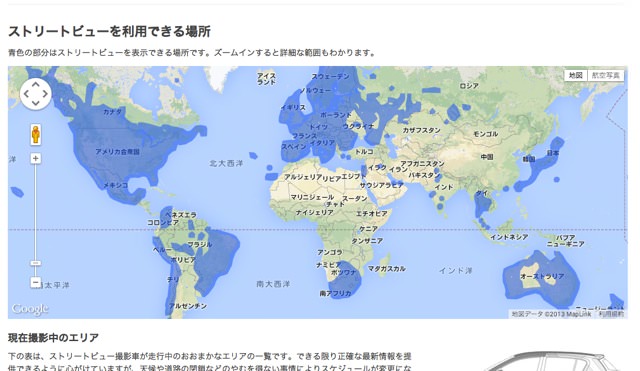Click the 日本 map label
The width and height of the screenshot is (640, 371).
(553, 153)
